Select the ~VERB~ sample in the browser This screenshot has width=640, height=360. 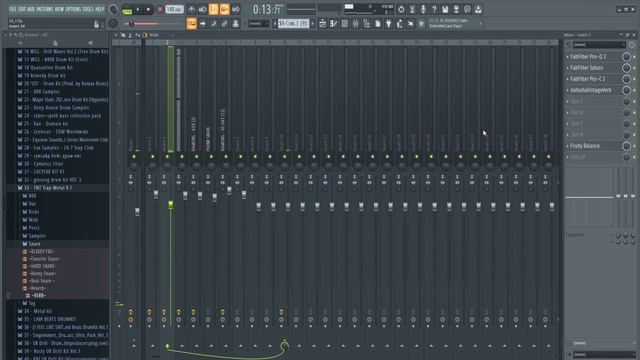(39, 296)
